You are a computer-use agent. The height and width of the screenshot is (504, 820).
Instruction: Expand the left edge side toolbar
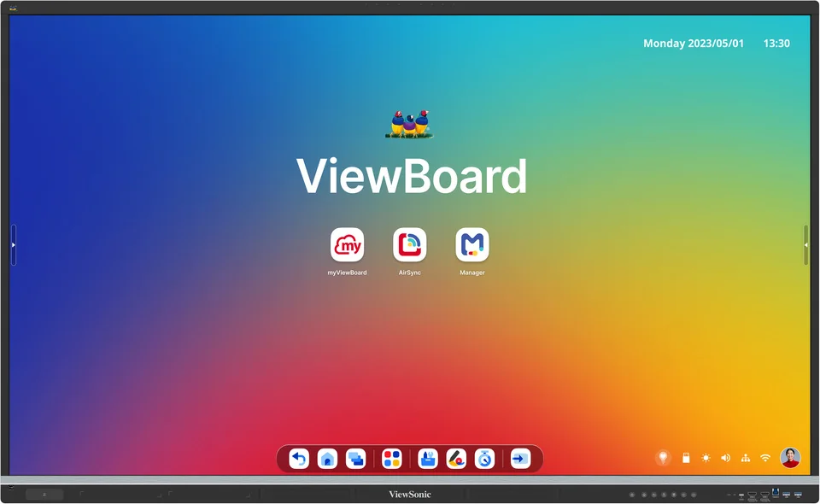point(14,245)
